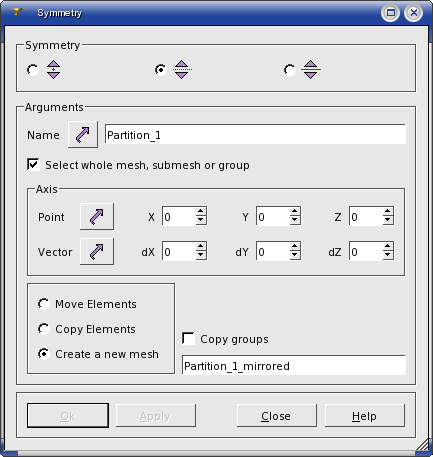
Task: Click the plane symmetry icon with red line
Action: coord(311,69)
